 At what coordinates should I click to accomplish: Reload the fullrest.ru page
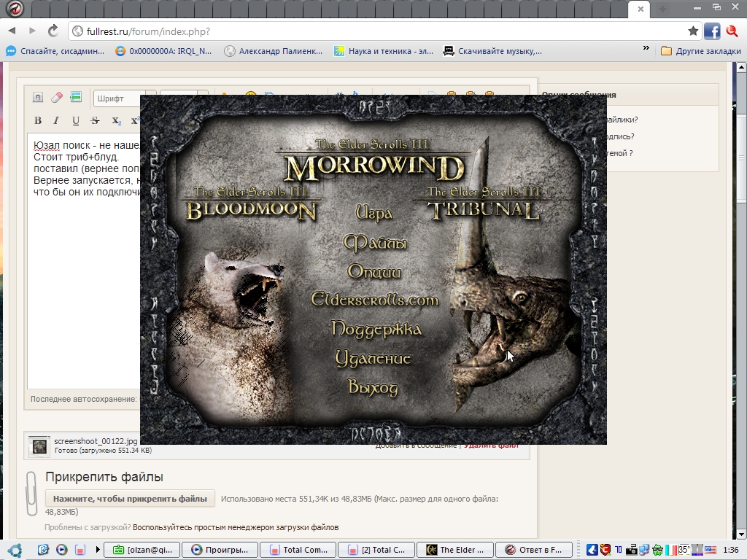coord(53,31)
